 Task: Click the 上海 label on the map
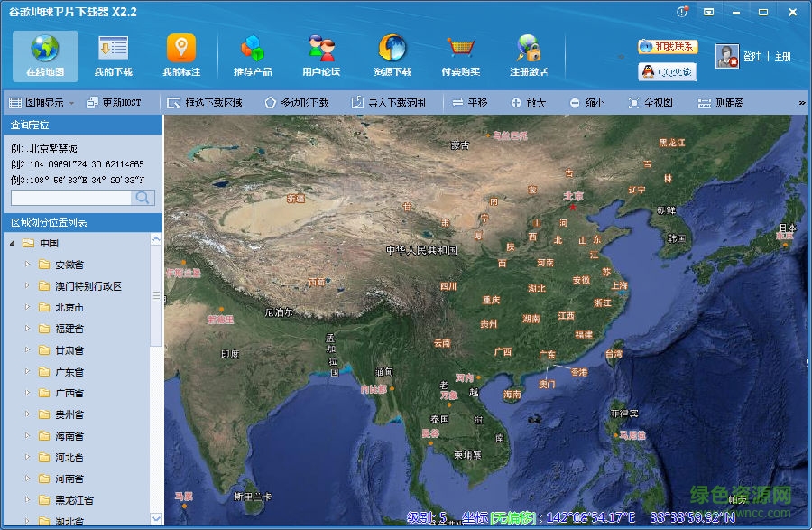click(x=619, y=285)
